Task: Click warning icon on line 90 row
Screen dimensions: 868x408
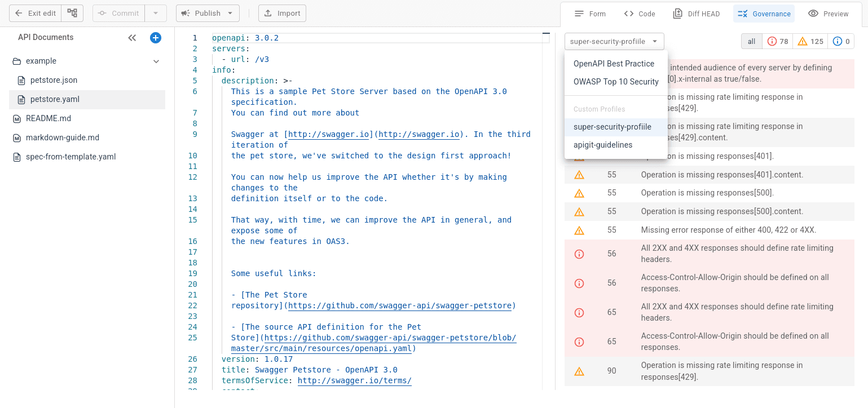Action: 579,371
